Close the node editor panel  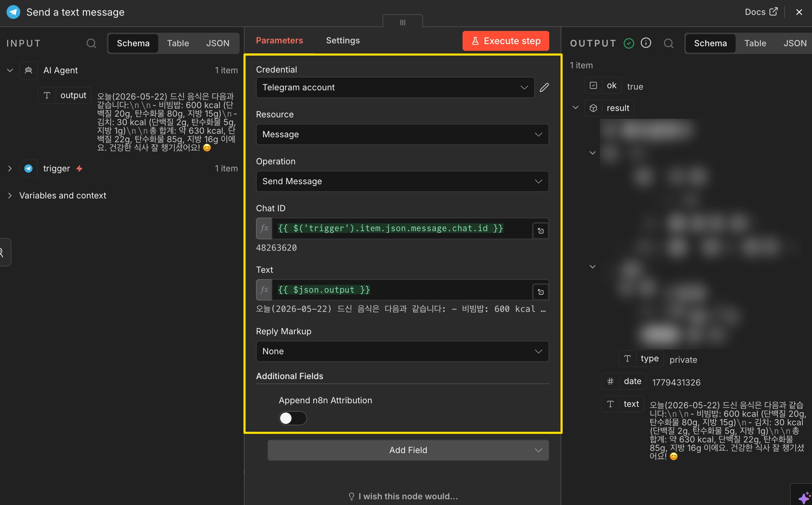(x=799, y=12)
